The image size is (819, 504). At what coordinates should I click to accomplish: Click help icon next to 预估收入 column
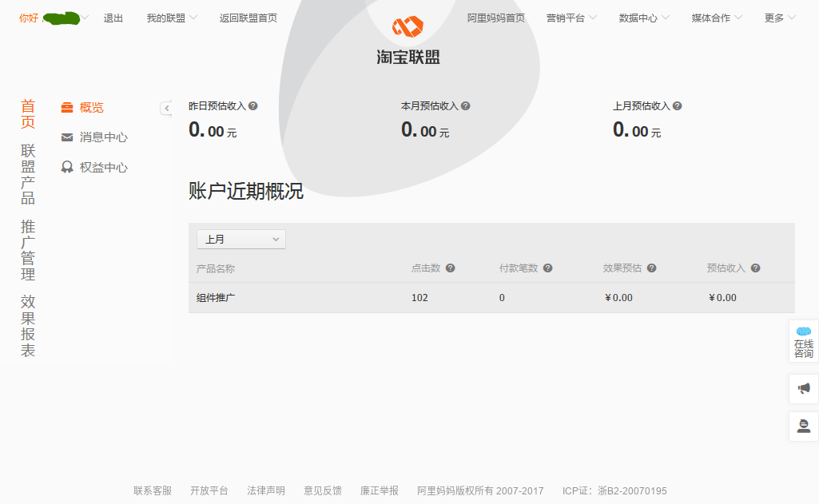pos(755,268)
